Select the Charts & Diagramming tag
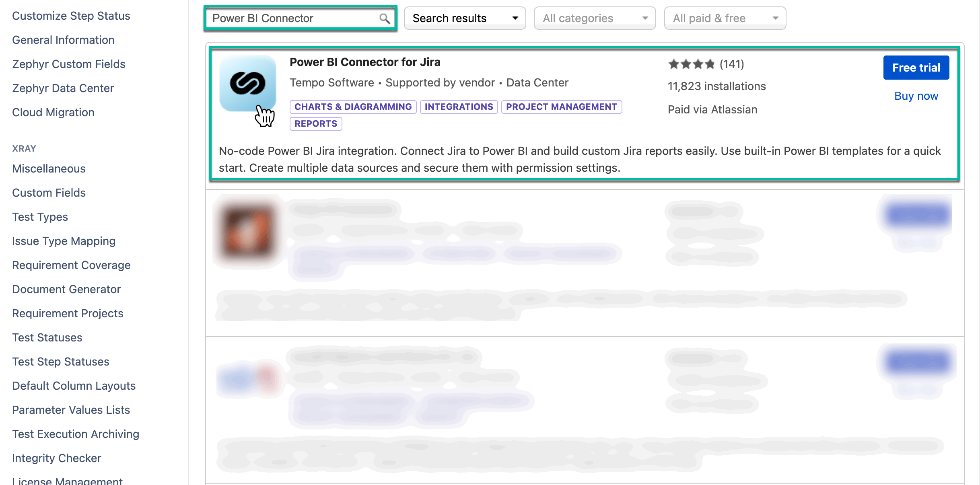 point(353,107)
